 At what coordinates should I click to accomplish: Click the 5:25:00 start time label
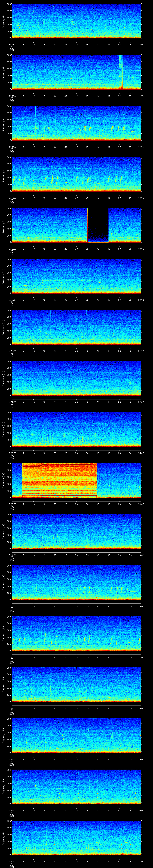(12, 606)
